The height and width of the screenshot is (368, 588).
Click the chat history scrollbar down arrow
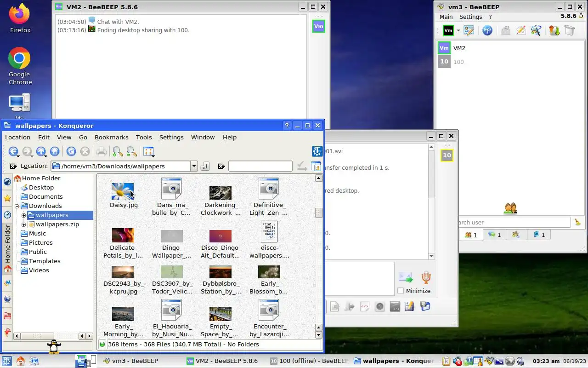(431, 256)
